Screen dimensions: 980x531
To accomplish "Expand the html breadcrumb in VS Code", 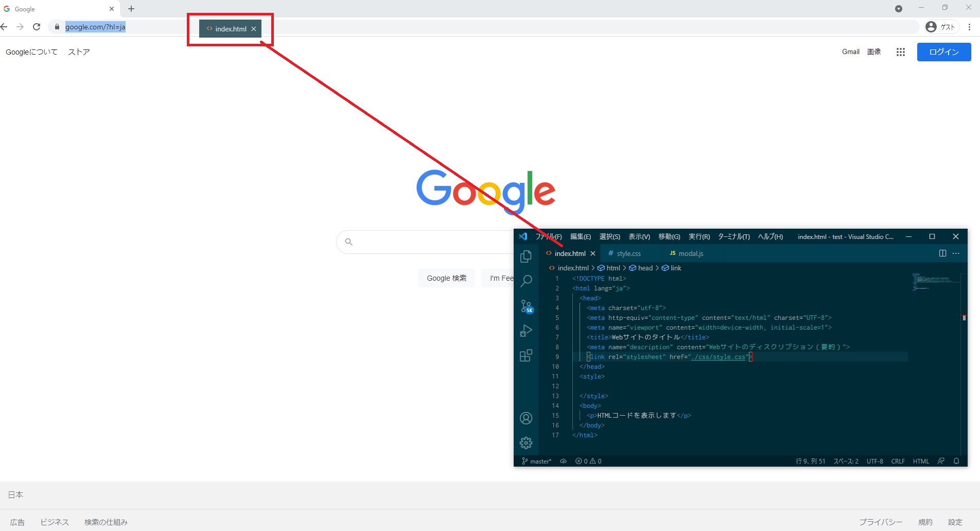I will coord(609,268).
